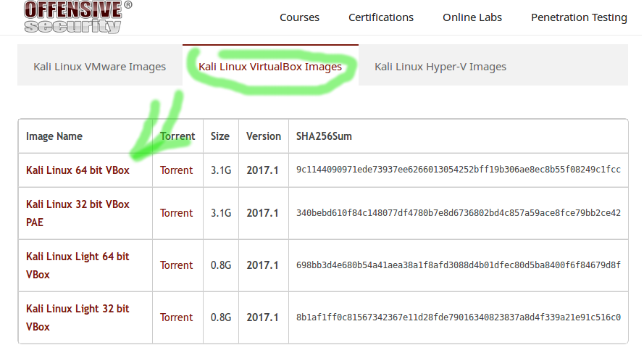Open Torrent link for Kali 32 bit PAE
644x345 pixels.
coord(176,213)
